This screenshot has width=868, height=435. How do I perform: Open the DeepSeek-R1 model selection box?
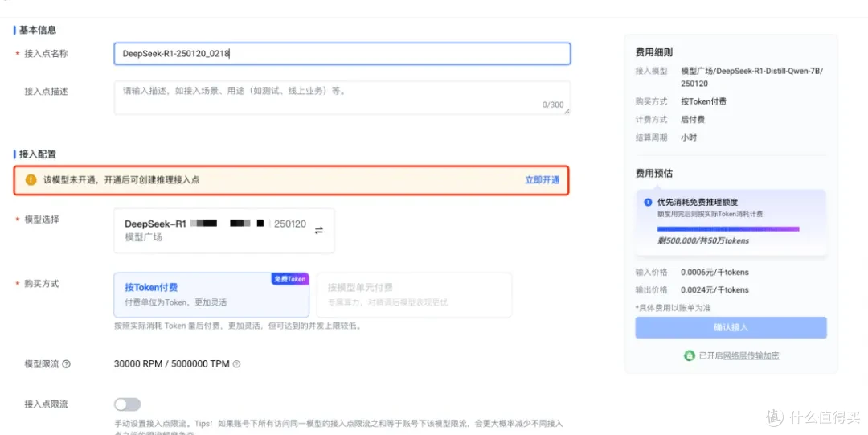224,231
